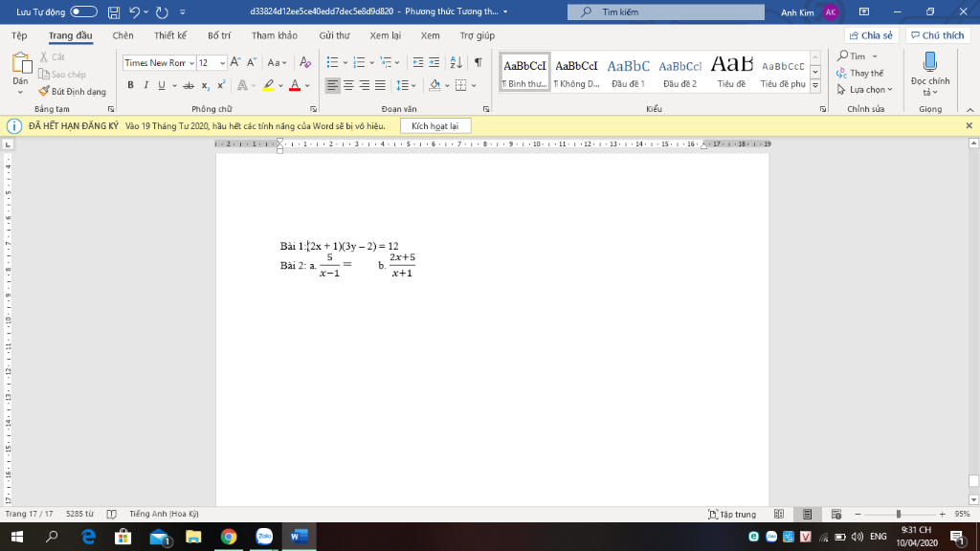This screenshot has width=980, height=551.
Task: Open the numbered list dropdown
Action: [372, 62]
